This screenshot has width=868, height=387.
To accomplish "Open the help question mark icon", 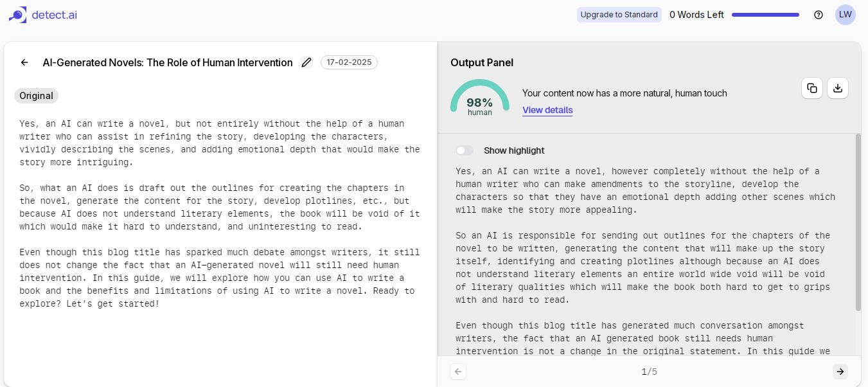I will [819, 15].
